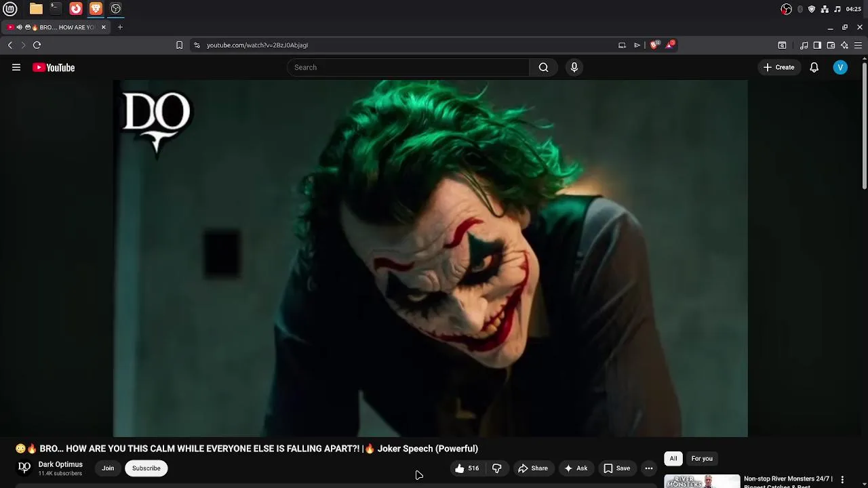Click the shield tray icon

click(x=812, y=9)
